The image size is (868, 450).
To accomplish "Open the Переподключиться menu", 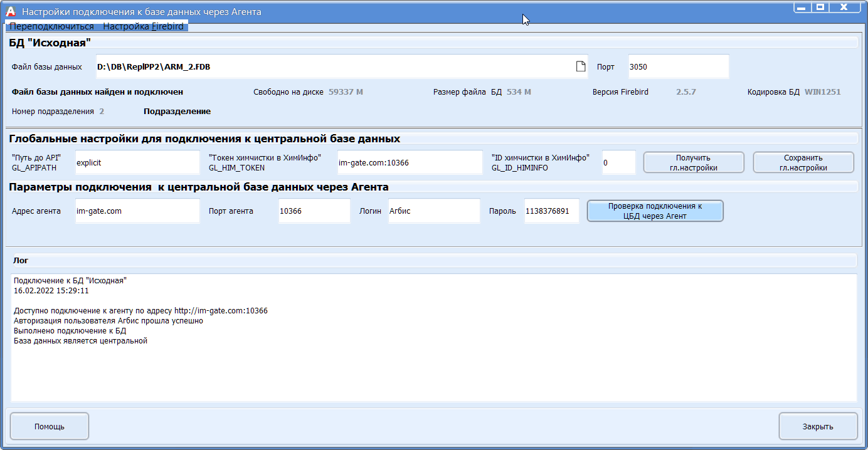I will pyautogui.click(x=51, y=26).
